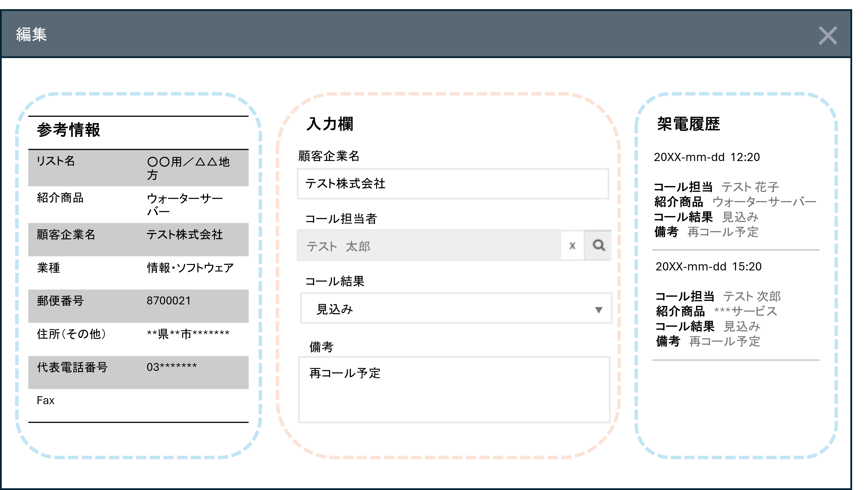Close the 編集 dialog with X

[828, 35]
